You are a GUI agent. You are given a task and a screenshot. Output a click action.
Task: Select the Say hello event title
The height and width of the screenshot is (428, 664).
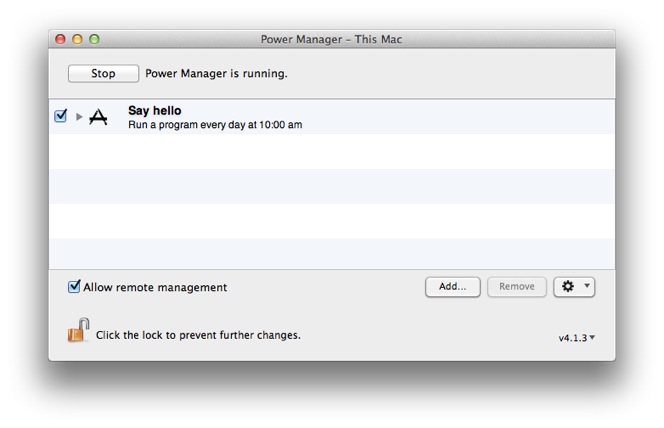[155, 110]
